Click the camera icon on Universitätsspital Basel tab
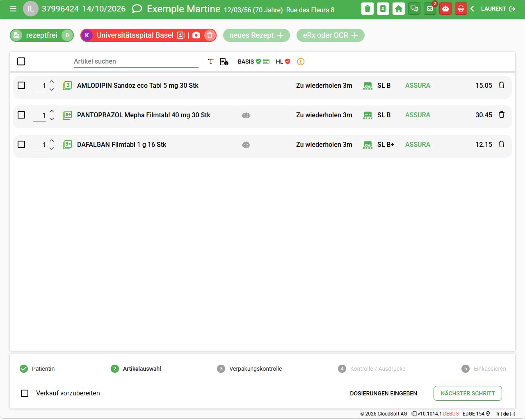The width and height of the screenshot is (525, 420). (x=196, y=35)
